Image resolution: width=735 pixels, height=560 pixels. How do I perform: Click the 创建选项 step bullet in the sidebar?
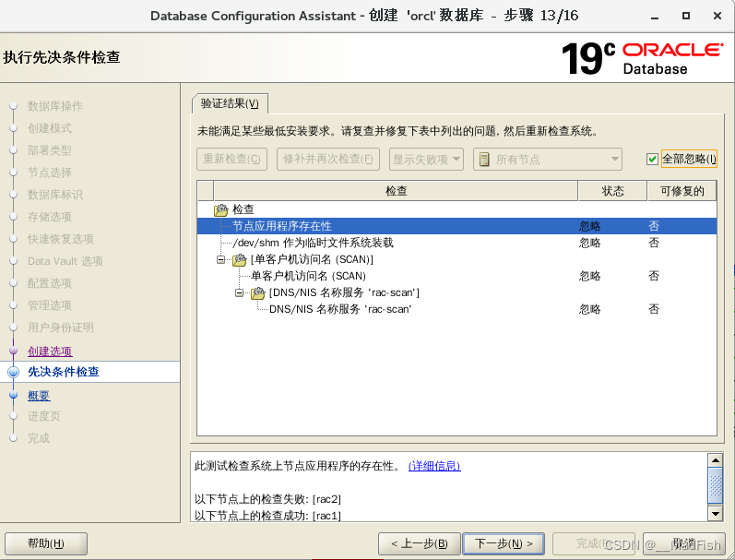[13, 351]
